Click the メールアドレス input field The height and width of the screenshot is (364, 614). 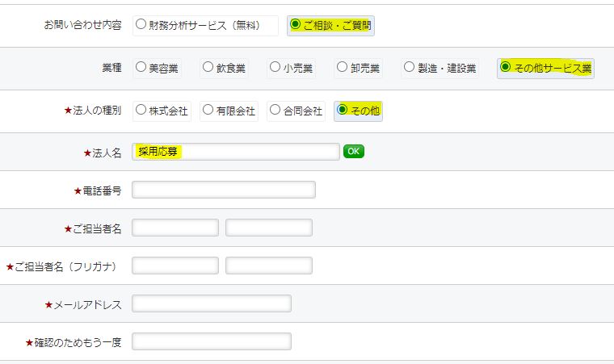211,303
